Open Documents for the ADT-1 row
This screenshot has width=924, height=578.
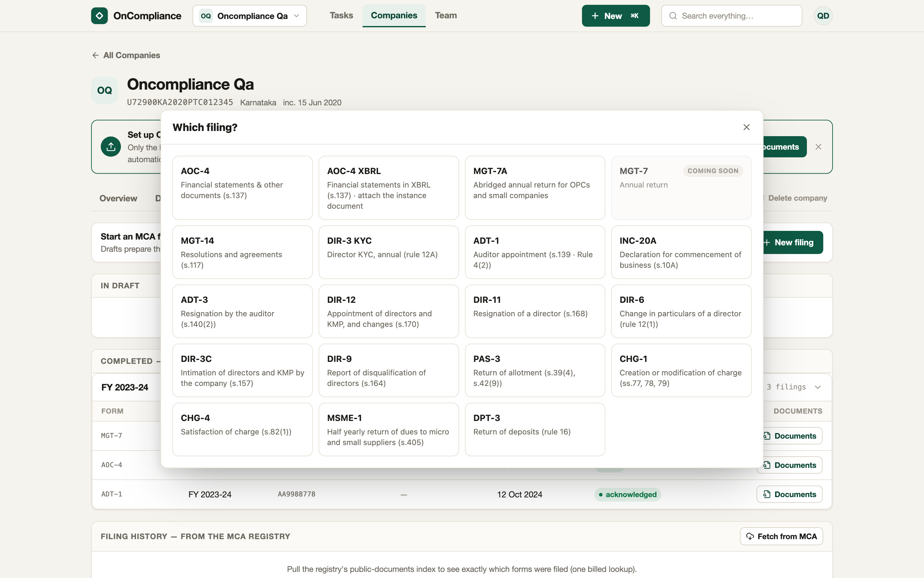click(789, 494)
